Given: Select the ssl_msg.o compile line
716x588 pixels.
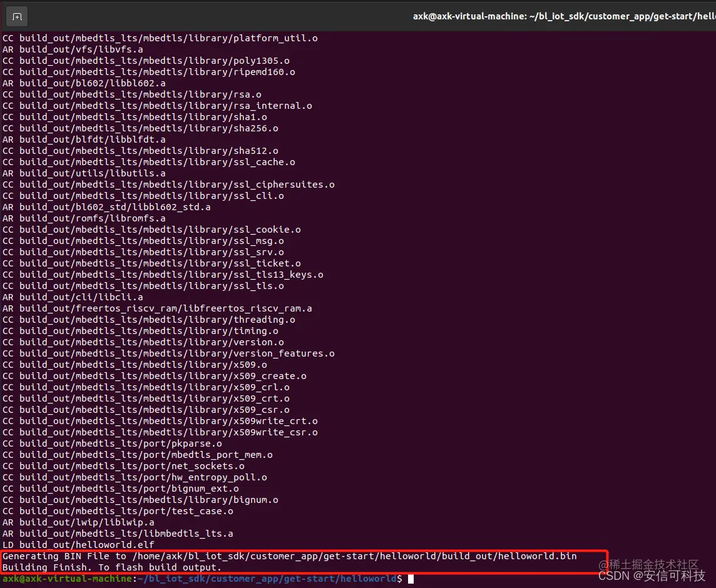Looking at the screenshot, I should [143, 241].
